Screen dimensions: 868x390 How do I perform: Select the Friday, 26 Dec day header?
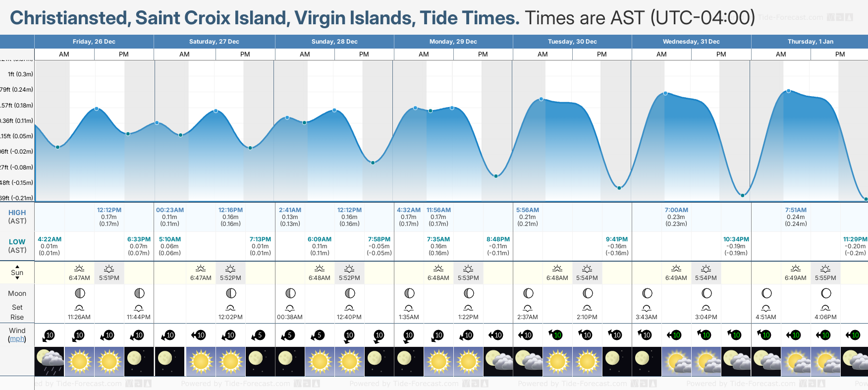tap(94, 42)
